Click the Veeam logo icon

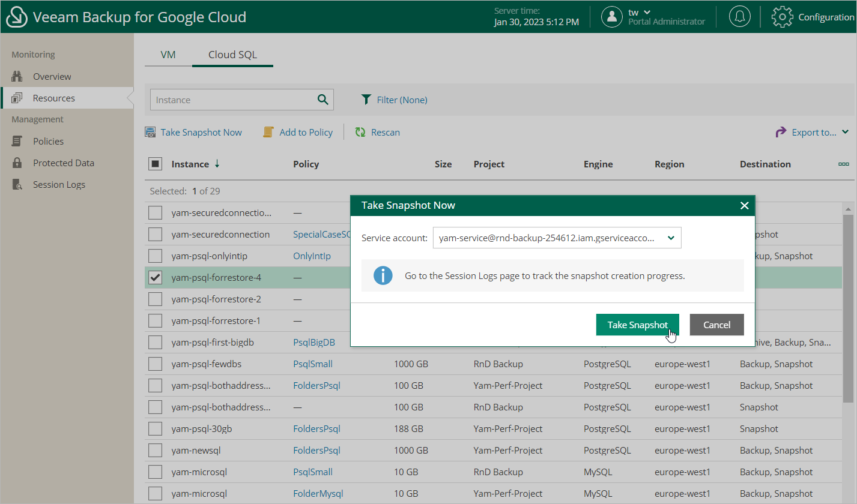(x=16, y=17)
